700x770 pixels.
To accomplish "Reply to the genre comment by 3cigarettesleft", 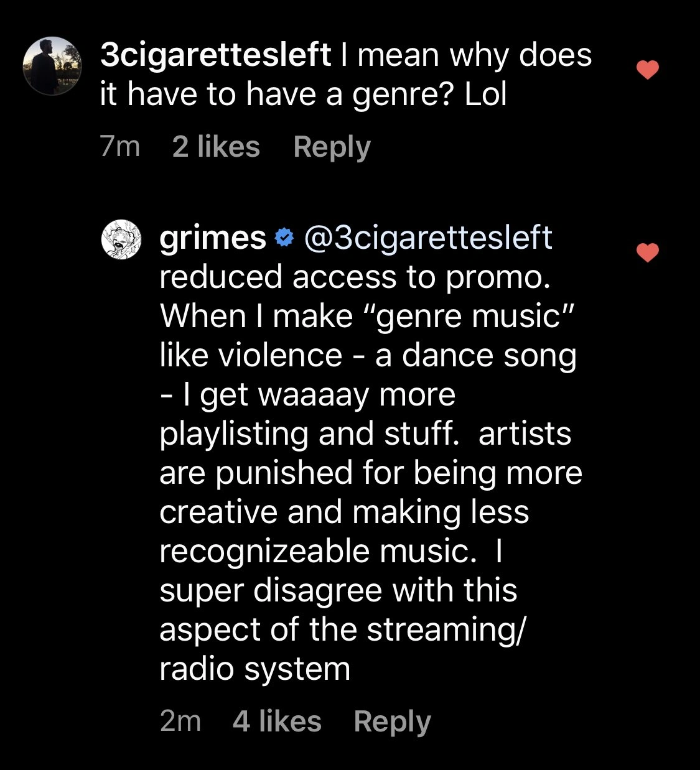I will tap(332, 147).
